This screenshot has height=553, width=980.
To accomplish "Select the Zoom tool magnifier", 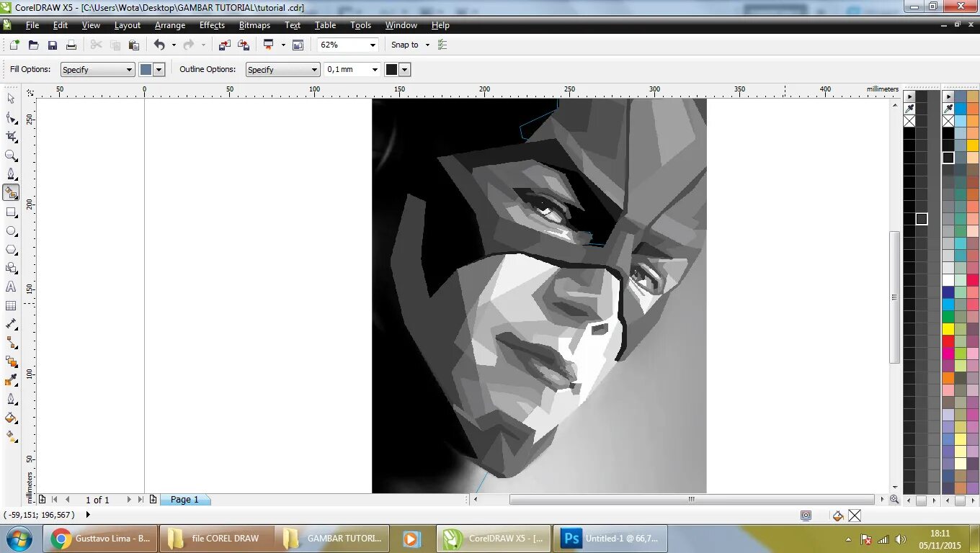I will 11,156.
